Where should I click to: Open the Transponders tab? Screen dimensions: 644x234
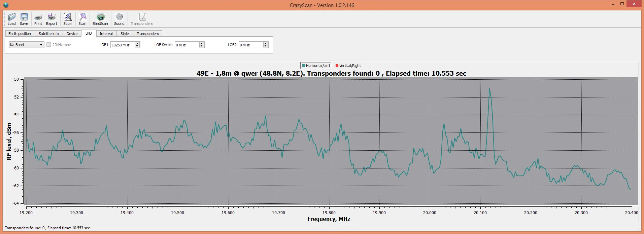pos(147,34)
